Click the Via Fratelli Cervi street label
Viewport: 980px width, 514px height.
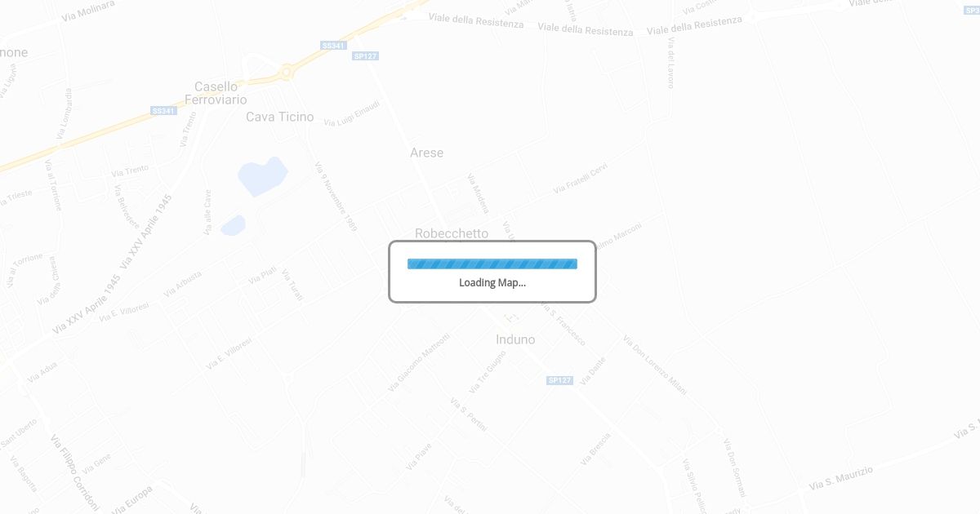pyautogui.click(x=581, y=178)
